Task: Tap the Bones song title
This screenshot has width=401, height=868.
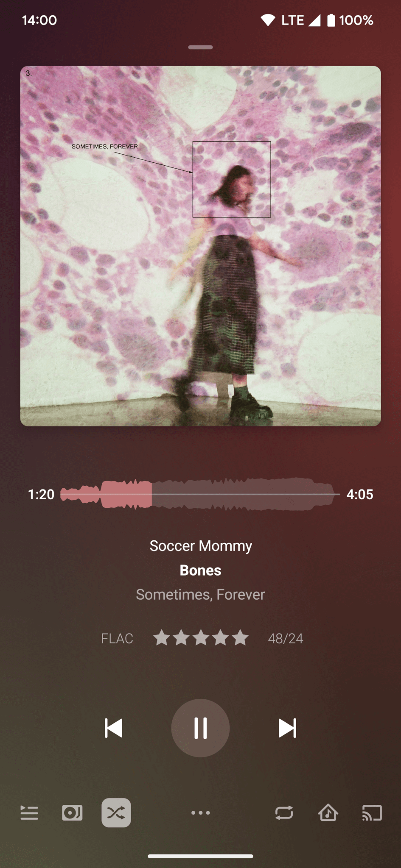Action: [x=200, y=570]
